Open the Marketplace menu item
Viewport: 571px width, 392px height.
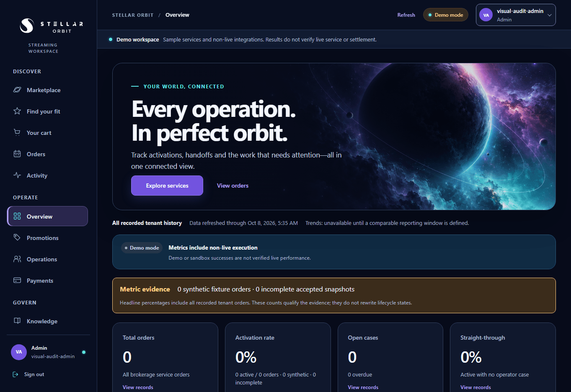tap(47, 90)
